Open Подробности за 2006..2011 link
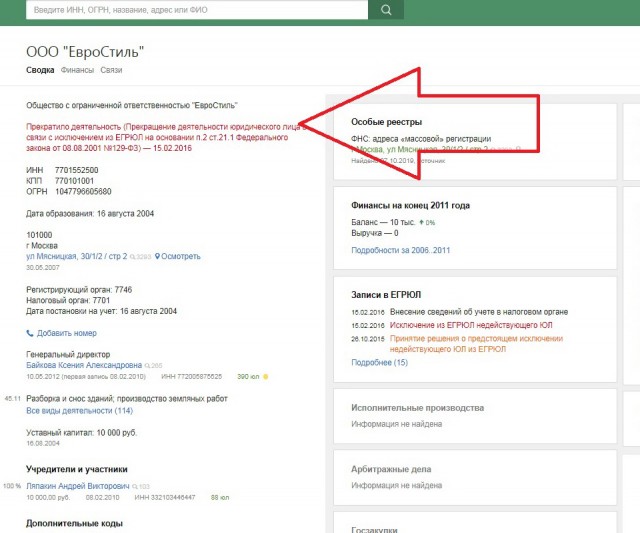 (x=400, y=250)
